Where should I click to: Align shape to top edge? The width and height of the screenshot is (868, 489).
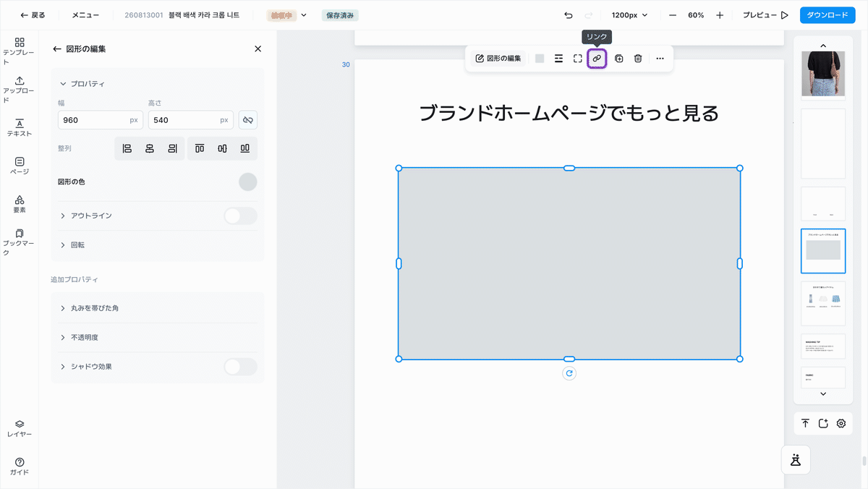(200, 148)
